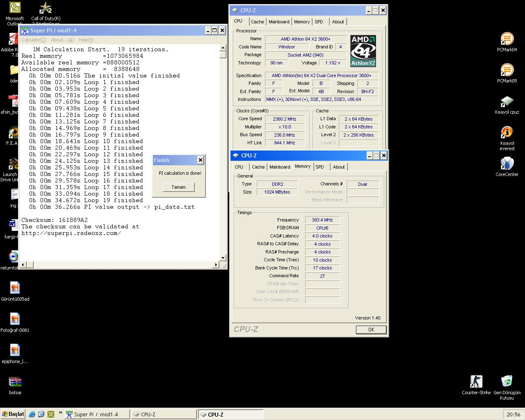Click memory Frequency 393.4 MHz field
This screenshot has width=525, height=420.
(x=322, y=220)
